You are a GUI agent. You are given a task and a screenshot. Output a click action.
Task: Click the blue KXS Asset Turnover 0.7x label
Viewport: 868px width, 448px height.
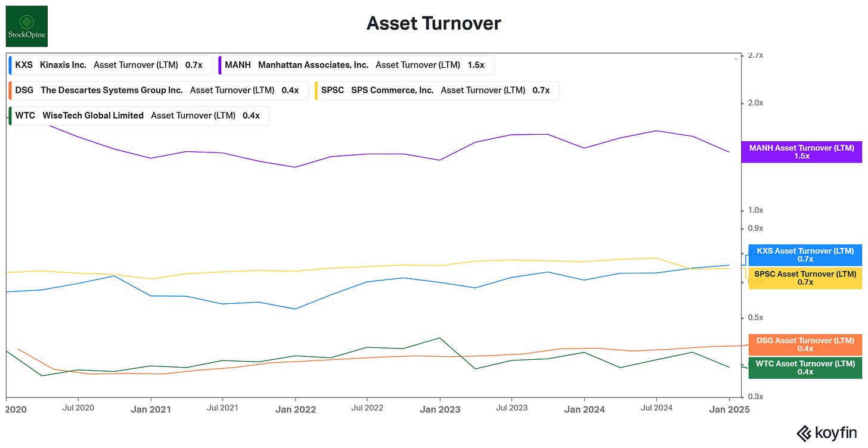click(805, 255)
